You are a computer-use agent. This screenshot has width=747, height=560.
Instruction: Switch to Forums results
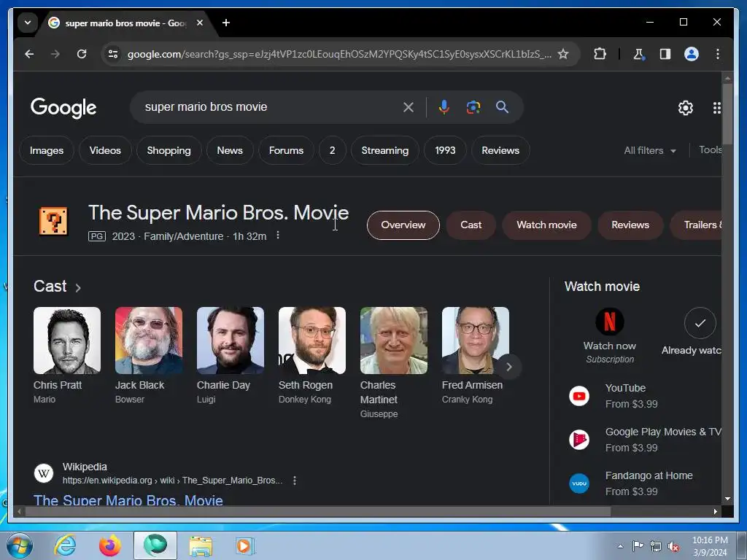tap(286, 150)
